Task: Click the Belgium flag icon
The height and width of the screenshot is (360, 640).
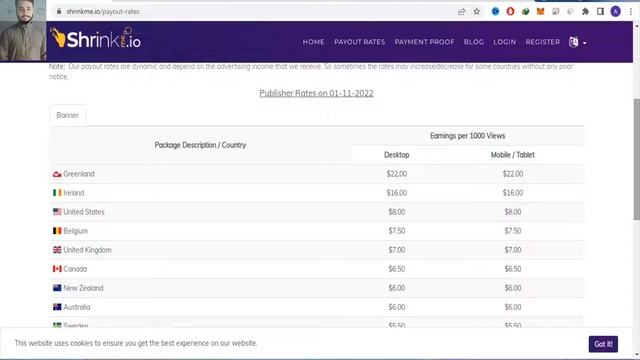Action: [x=57, y=231]
